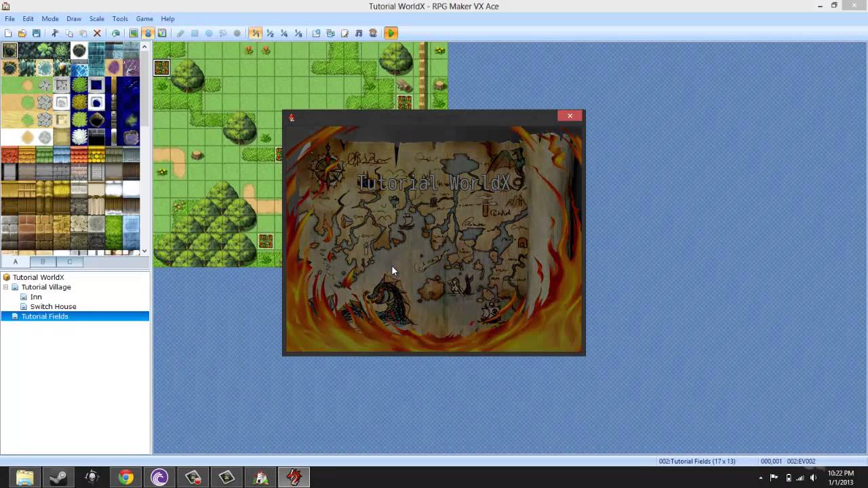Pick the first tile in top-left of tileset palette
Screen dimensions: 868x488
click(9, 51)
